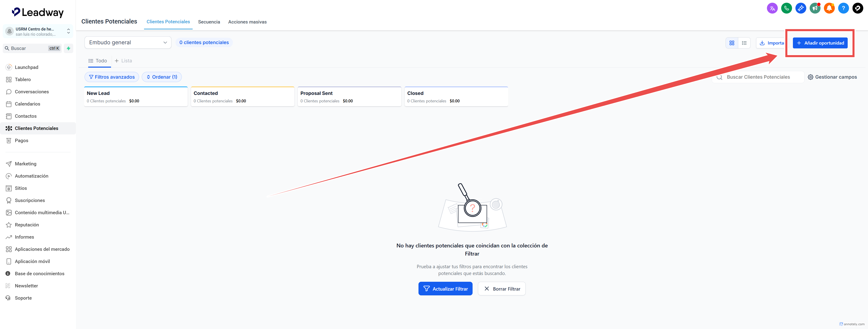Open the Acciones masivas tab
Image resolution: width=868 pixels, height=329 pixels.
(247, 22)
